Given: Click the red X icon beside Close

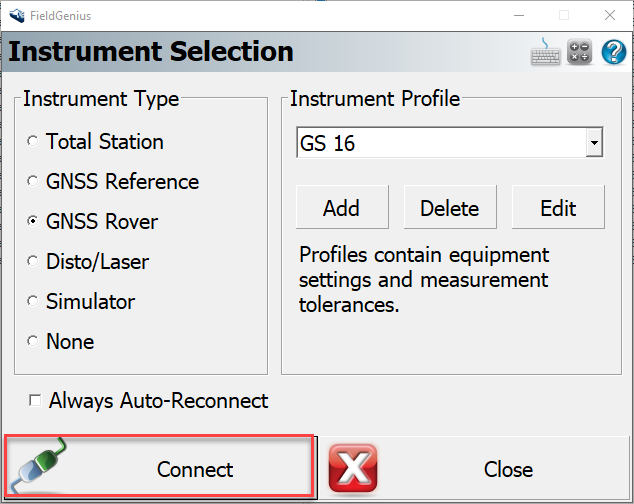Looking at the screenshot, I should point(352,469).
